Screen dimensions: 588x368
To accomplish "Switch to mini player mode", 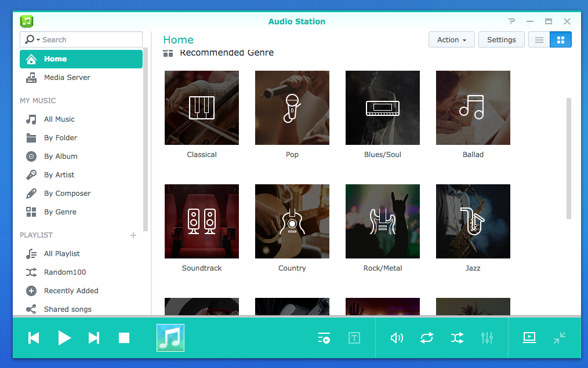I will point(560,338).
